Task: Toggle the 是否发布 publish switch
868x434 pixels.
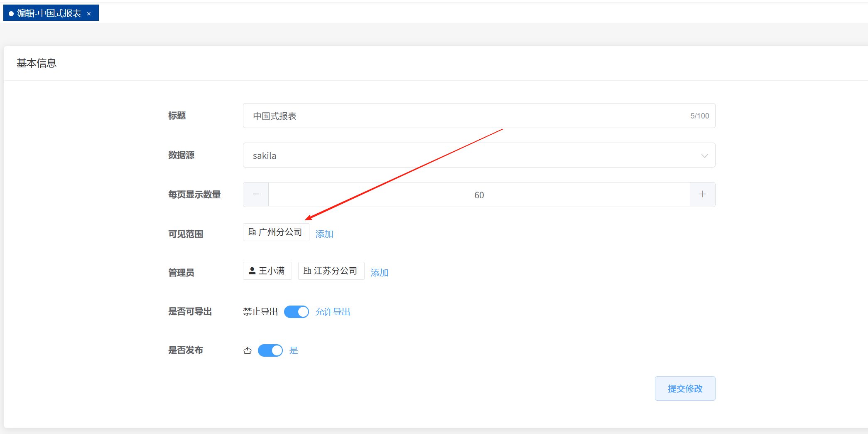Action: pos(270,350)
